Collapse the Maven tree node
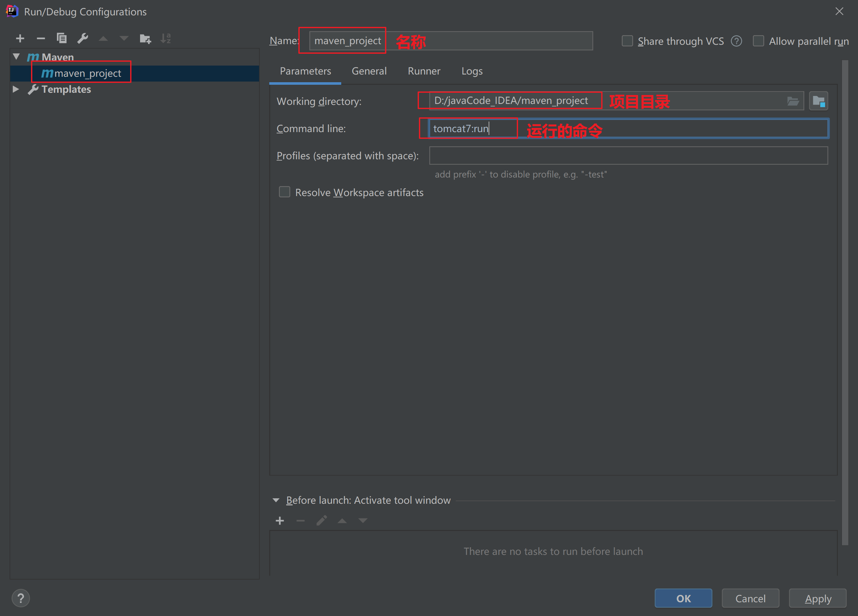 16,57
